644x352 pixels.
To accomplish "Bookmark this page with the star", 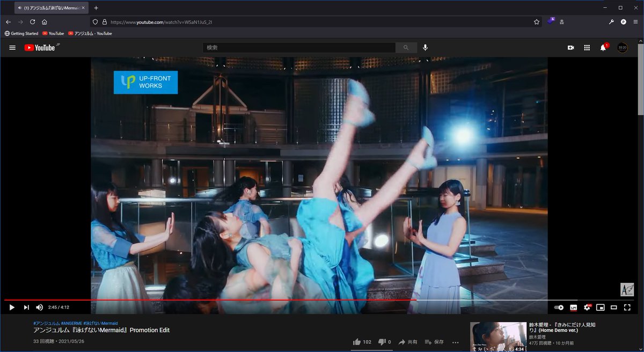I will [536, 22].
